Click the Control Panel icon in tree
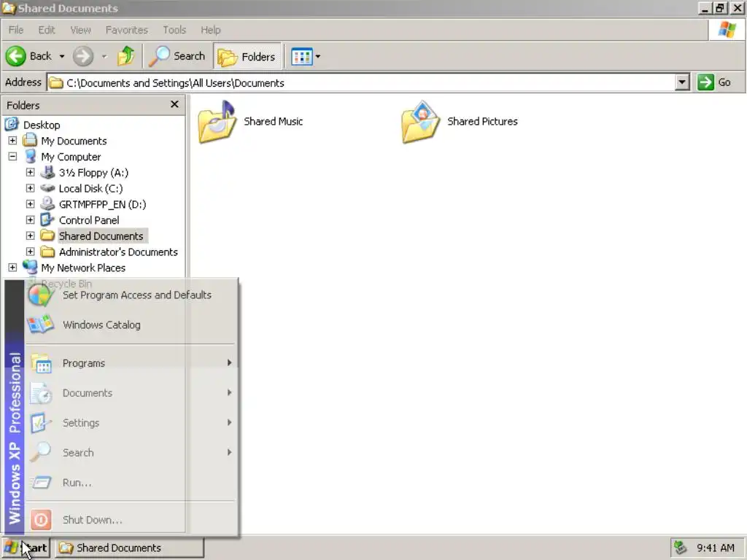747x560 pixels. coord(47,219)
